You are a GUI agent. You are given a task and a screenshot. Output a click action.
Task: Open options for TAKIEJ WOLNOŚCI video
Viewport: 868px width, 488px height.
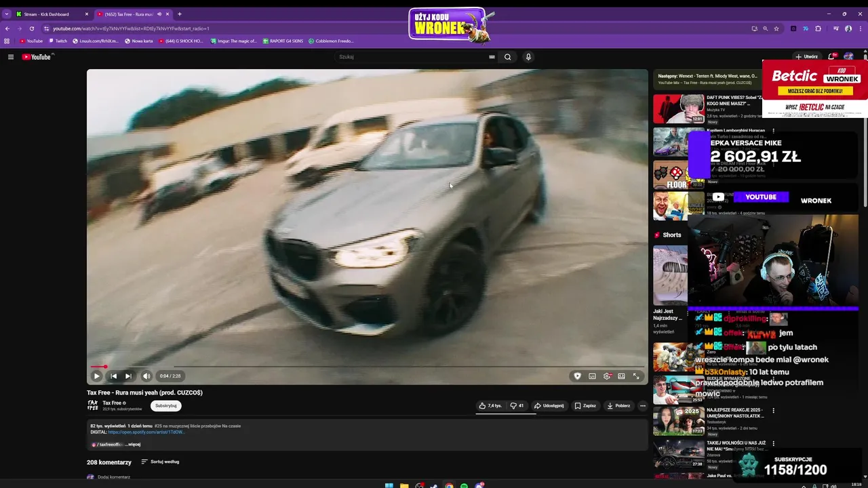pos(773,442)
